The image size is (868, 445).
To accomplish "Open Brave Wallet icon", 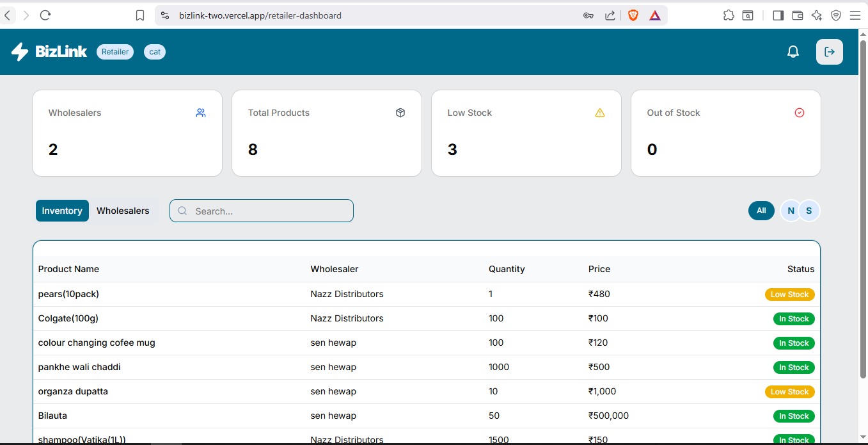I will tap(798, 15).
